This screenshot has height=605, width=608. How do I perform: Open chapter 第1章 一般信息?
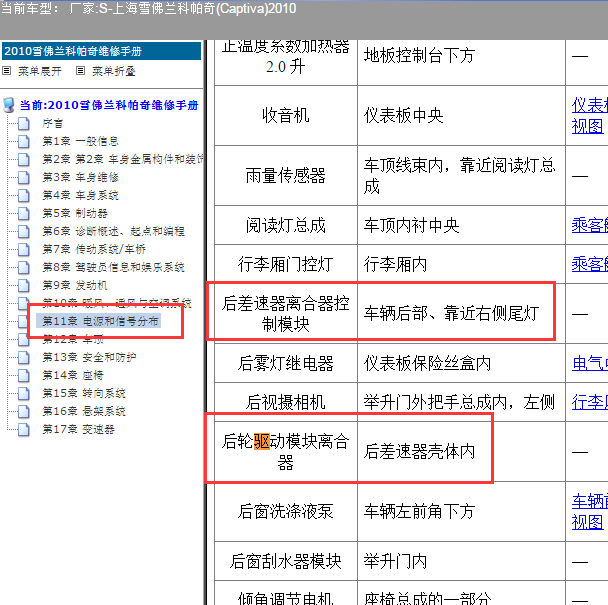(80, 142)
